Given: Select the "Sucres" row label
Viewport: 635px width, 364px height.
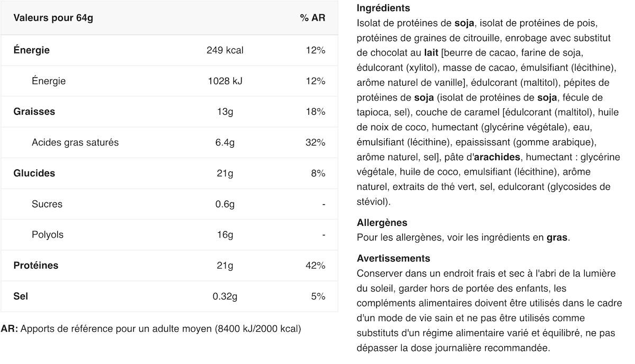Looking at the screenshot, I should tap(47, 204).
